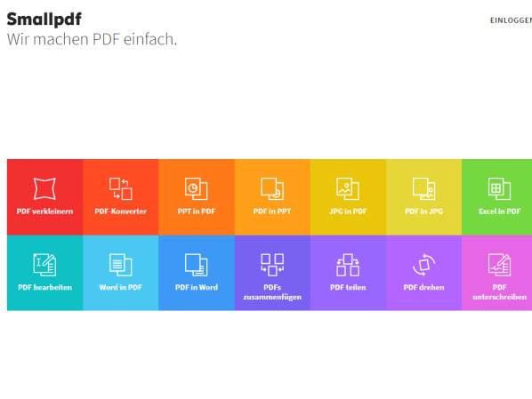
Task: Click the Smallpdf logo title
Action: (44, 19)
